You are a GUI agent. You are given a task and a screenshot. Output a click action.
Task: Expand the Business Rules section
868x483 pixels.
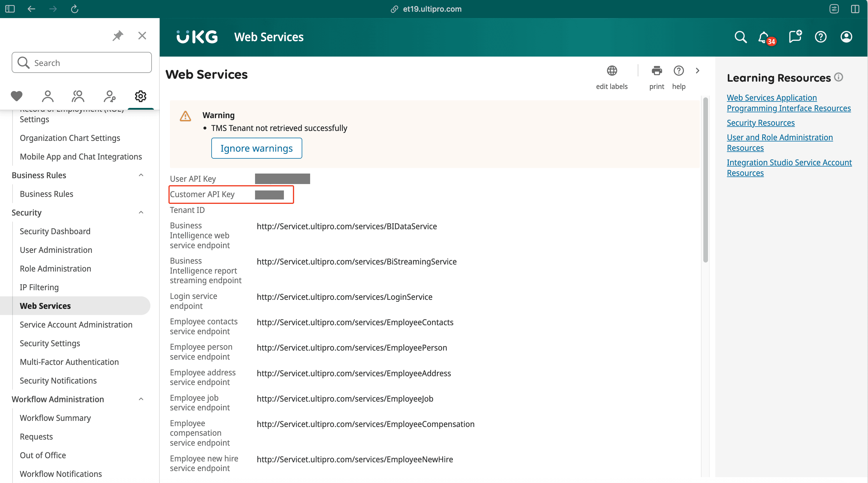point(141,175)
